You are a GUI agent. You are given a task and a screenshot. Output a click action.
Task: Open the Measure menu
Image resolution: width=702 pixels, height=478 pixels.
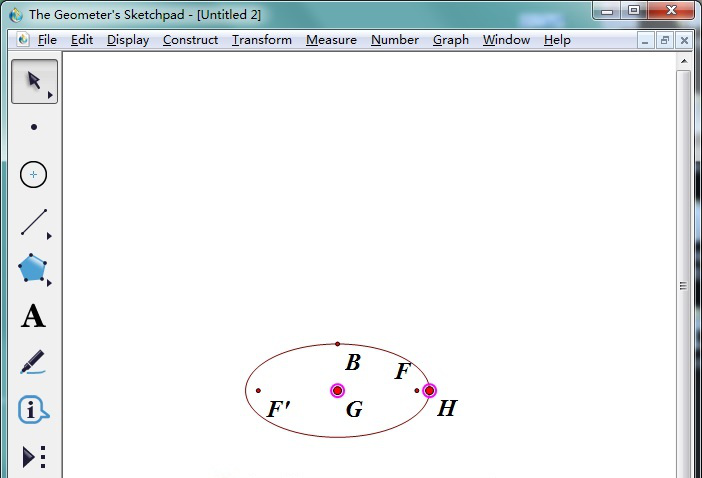point(331,40)
